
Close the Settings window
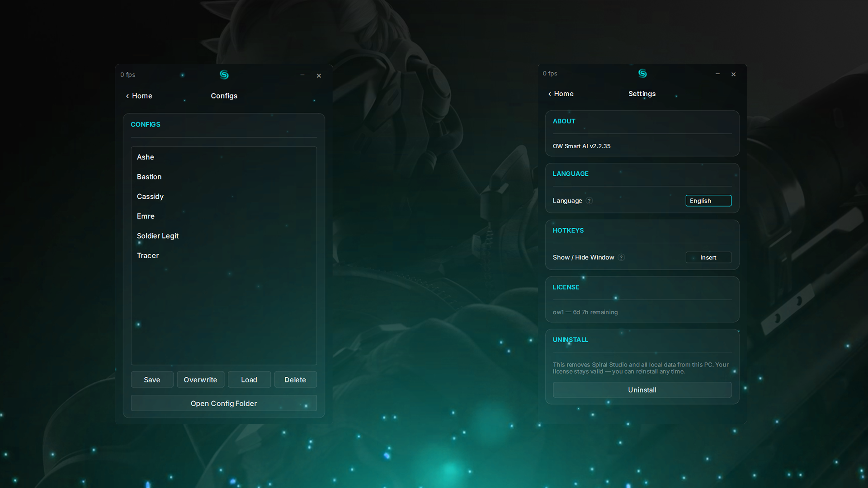(733, 74)
